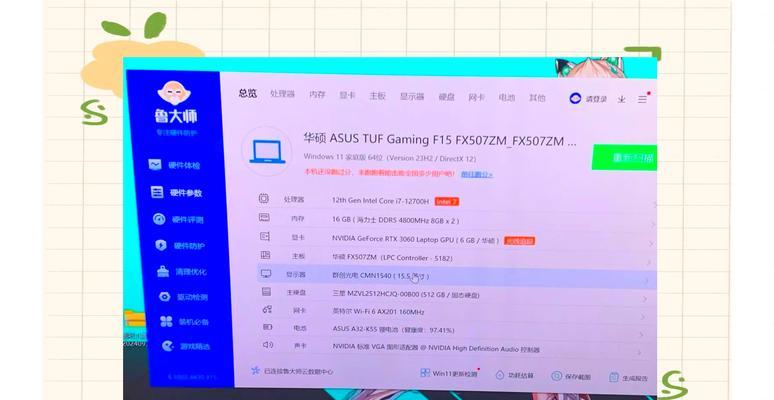Expand the 网卡 row chevron
774x400 pixels.
[x=643, y=317]
